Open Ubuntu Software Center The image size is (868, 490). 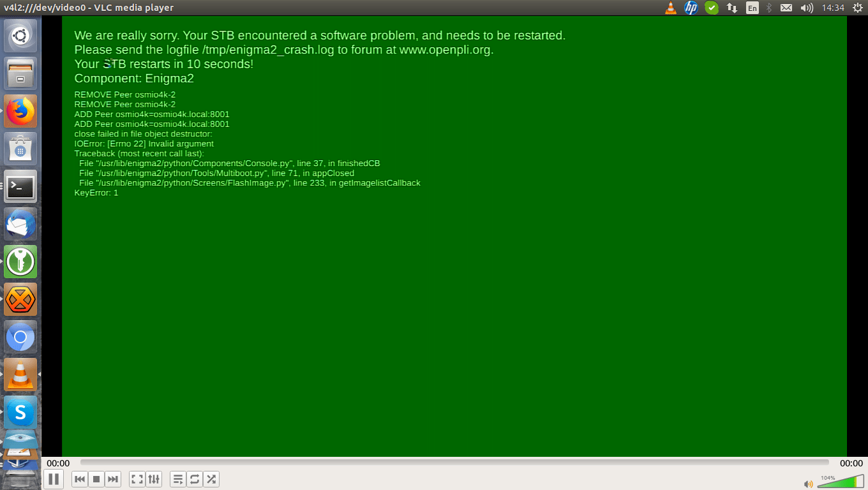pyautogui.click(x=20, y=149)
